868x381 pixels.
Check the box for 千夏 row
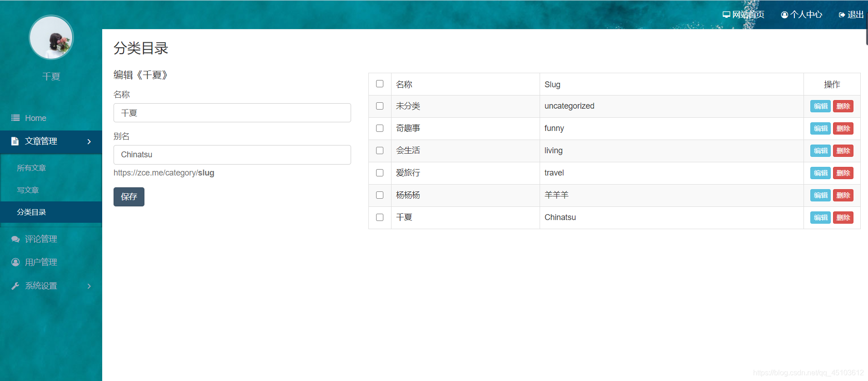(x=380, y=217)
